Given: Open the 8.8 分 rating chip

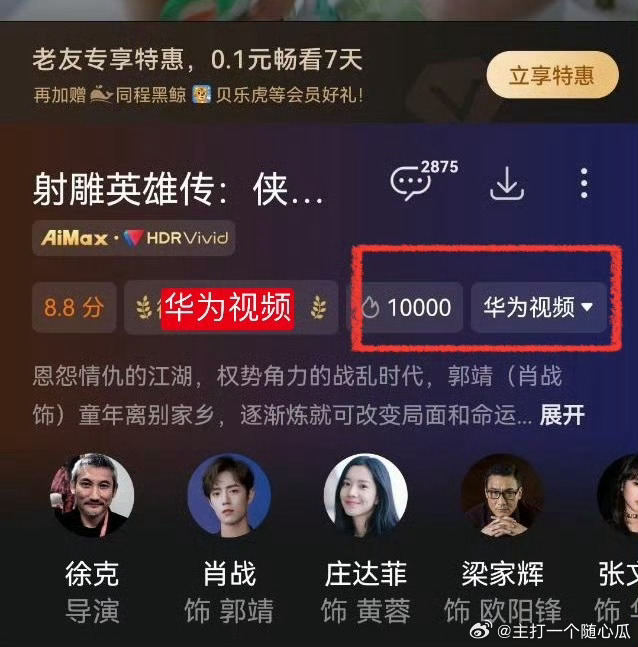Looking at the screenshot, I should 74,307.
